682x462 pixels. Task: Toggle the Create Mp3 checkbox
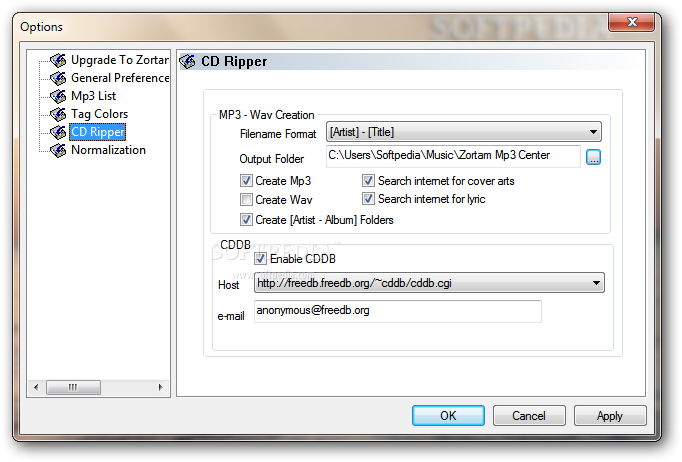coord(246,181)
